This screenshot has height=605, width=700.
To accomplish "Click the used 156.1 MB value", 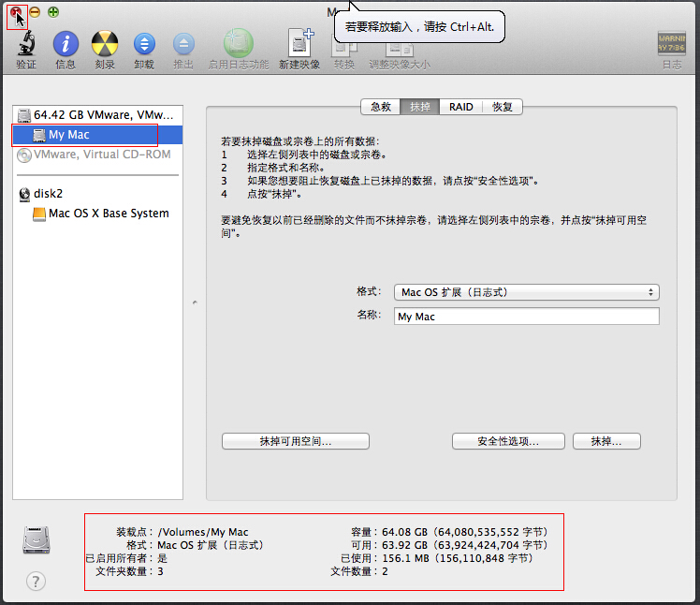I will point(457,558).
